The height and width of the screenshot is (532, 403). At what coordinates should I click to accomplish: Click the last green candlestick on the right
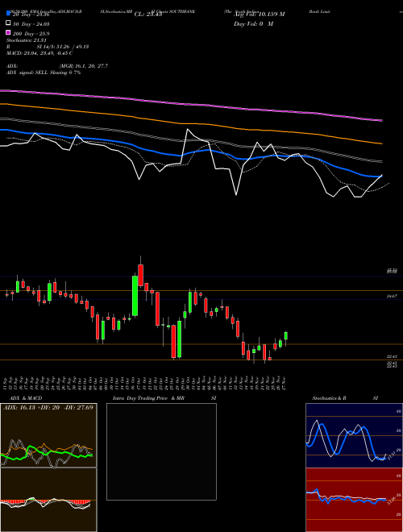point(286,336)
